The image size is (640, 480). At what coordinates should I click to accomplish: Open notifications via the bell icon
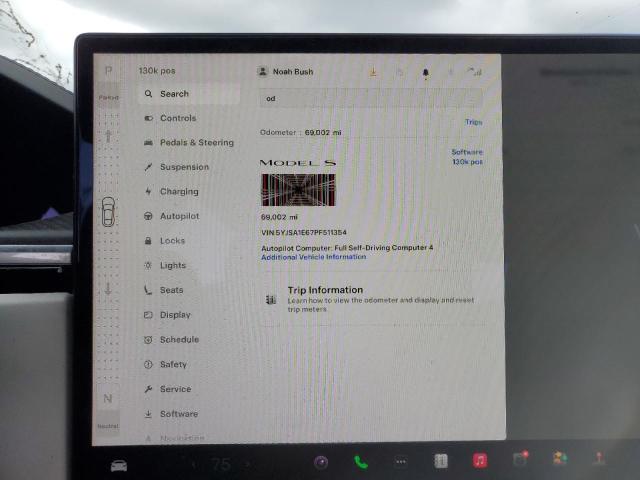(425, 73)
